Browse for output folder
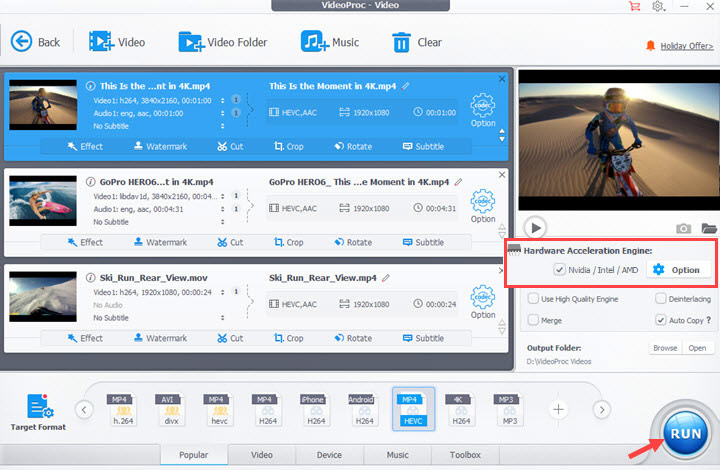This screenshot has height=470, width=720. point(665,348)
